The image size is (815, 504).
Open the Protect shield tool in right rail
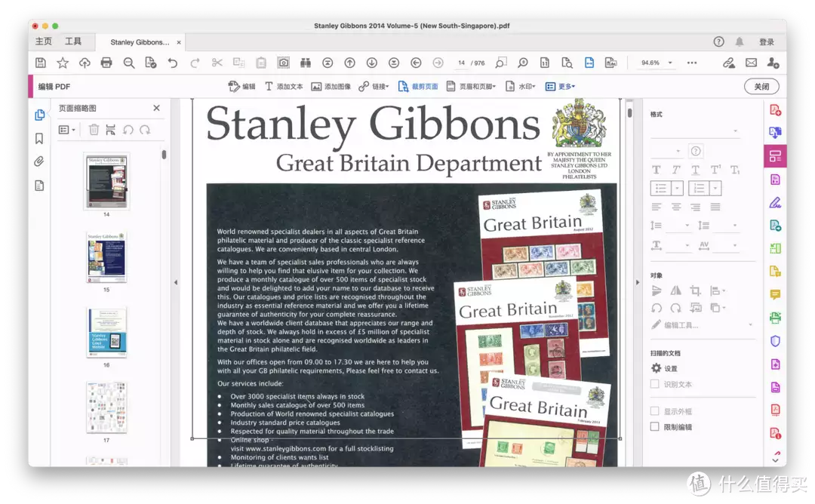[x=775, y=341]
